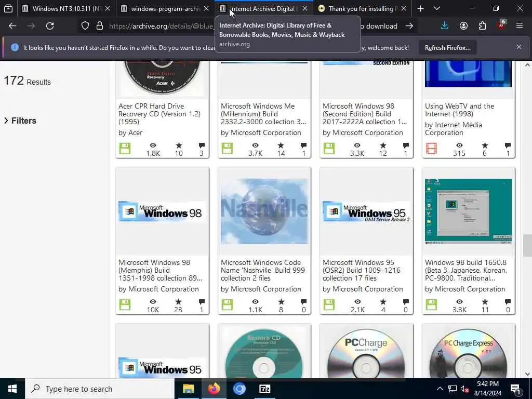
Task: Switch to Thank you for installing tab
Action: pyautogui.click(x=357, y=8)
